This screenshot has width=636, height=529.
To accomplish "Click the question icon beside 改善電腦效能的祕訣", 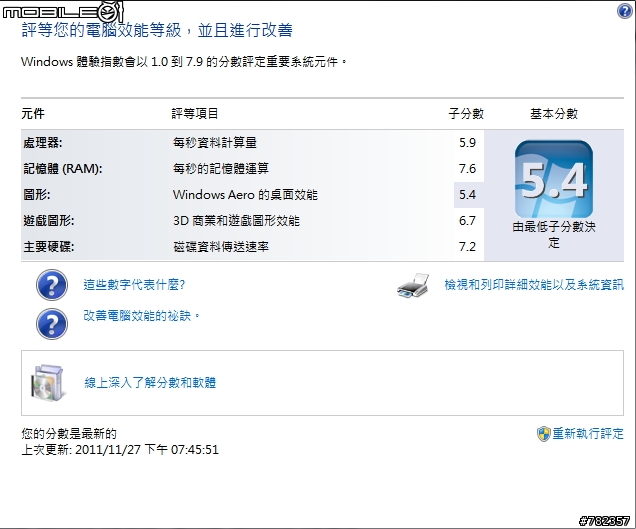I will [52, 324].
